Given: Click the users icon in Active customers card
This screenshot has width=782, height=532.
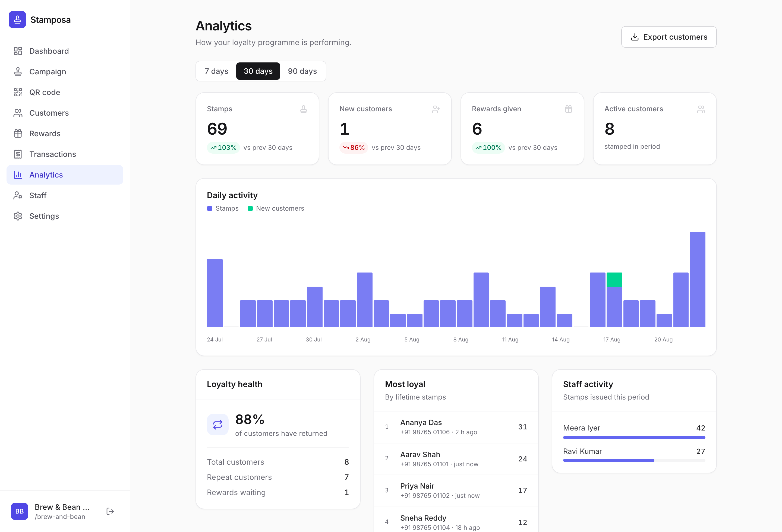Looking at the screenshot, I should pyautogui.click(x=701, y=109).
